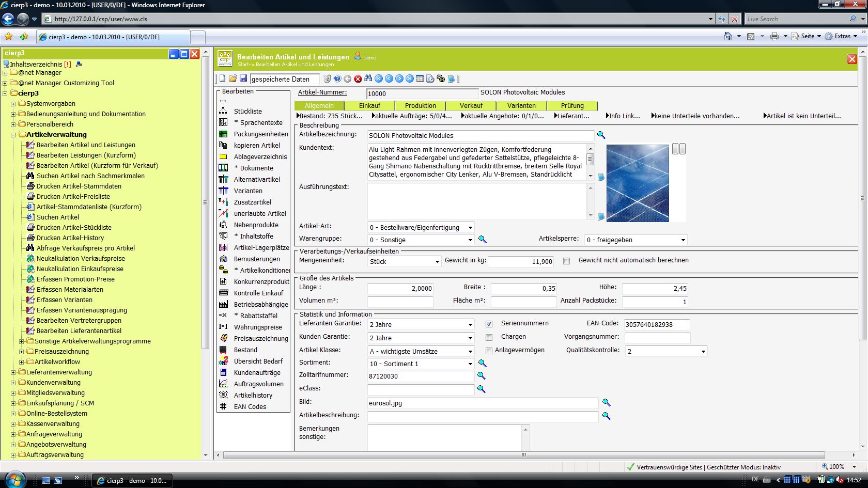Expand the Lieferantenverwaltung tree folder

pyautogui.click(x=13, y=372)
